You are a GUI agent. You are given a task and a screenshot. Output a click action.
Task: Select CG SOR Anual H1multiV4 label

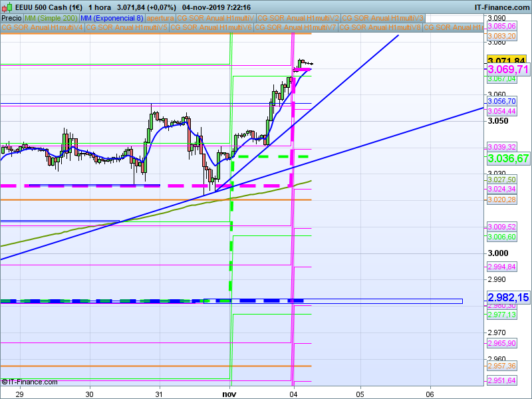(43, 28)
